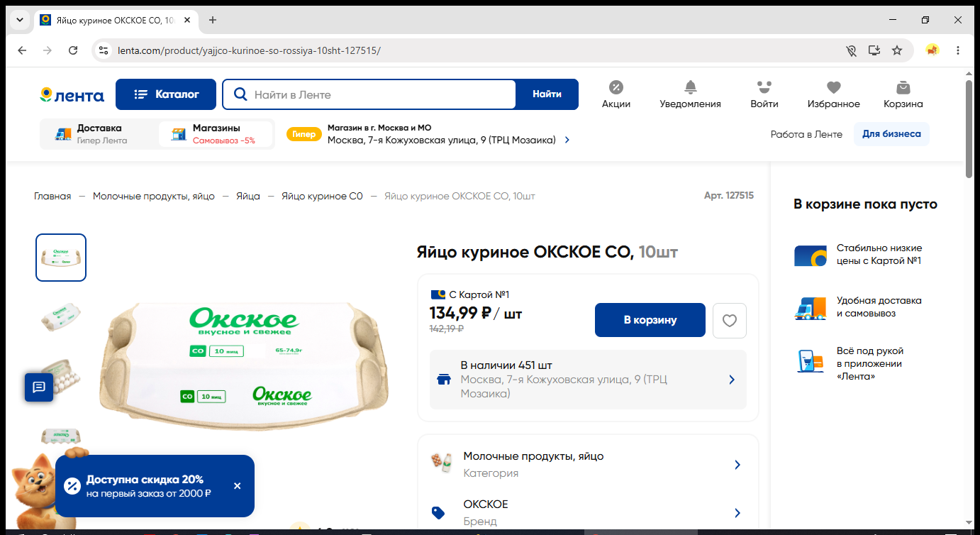Click the В корзине пока пусто heading
The height and width of the screenshot is (535, 980).
coord(865,204)
